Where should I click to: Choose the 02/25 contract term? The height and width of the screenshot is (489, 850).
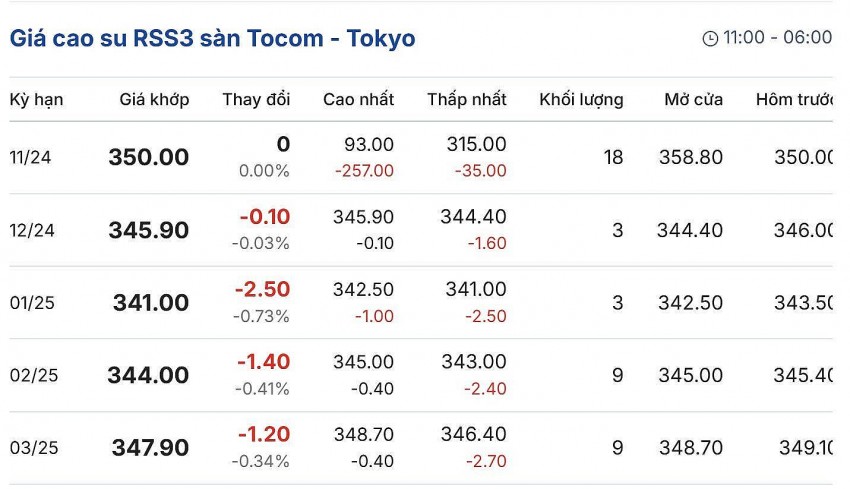pos(34,375)
